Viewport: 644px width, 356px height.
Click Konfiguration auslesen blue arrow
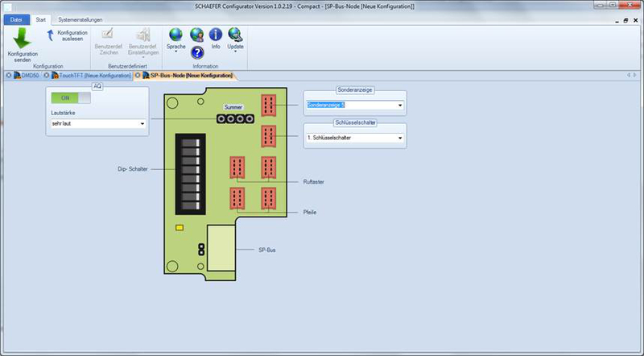pyautogui.click(x=51, y=35)
